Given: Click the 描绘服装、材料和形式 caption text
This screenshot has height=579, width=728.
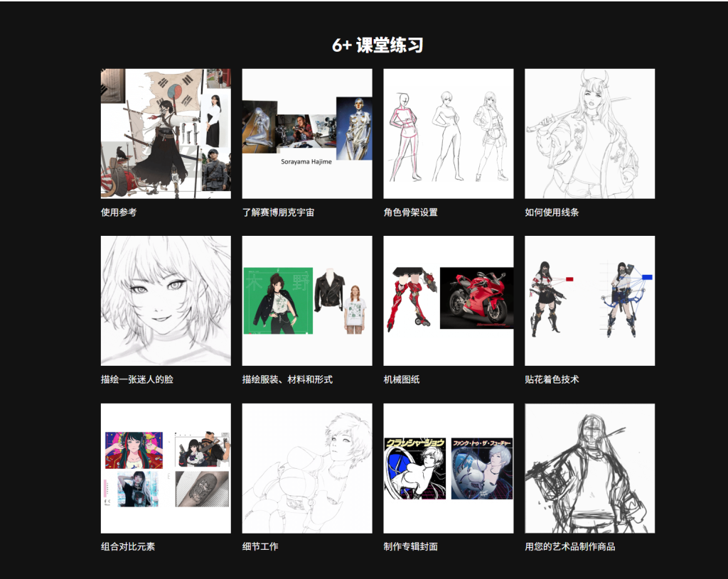Looking at the screenshot, I should click(287, 379).
